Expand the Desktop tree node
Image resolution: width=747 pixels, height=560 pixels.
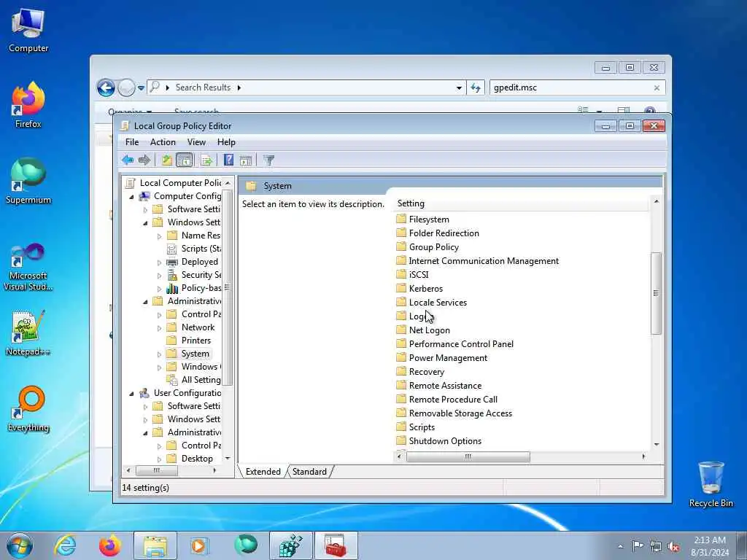pos(159,459)
